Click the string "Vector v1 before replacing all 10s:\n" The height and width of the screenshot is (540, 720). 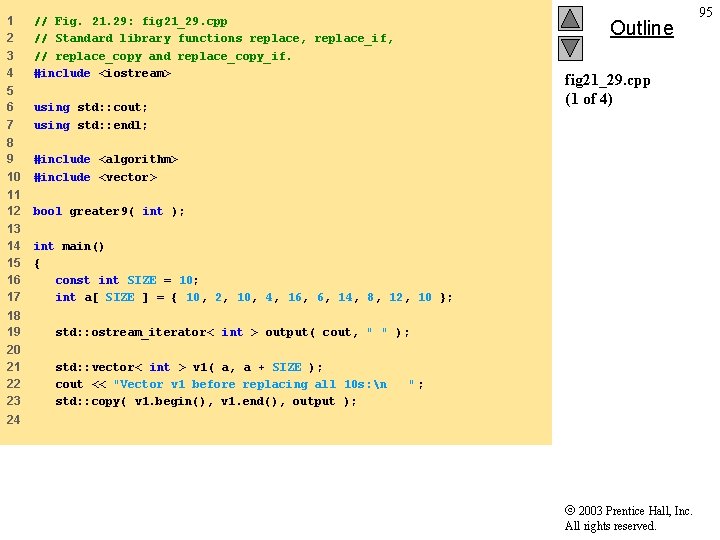pyautogui.click(x=264, y=384)
